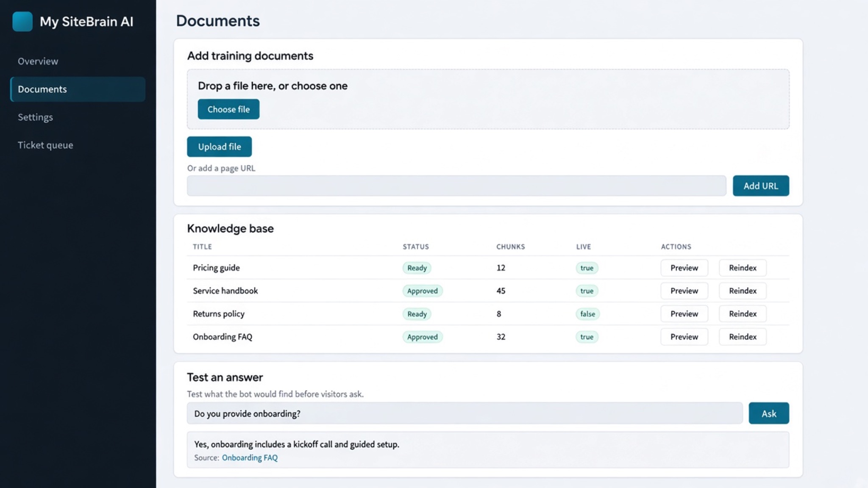
Task: Click the chunk count 12
Action: pyautogui.click(x=501, y=268)
